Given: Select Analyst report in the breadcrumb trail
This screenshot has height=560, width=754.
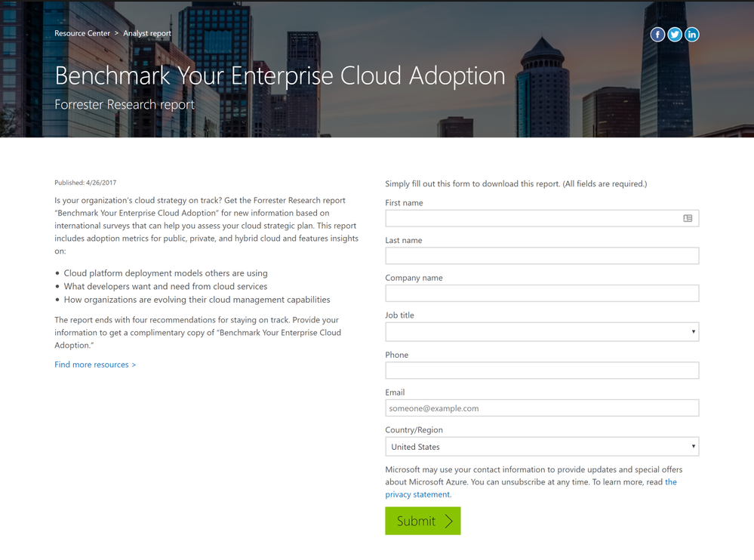Looking at the screenshot, I should click(x=147, y=33).
